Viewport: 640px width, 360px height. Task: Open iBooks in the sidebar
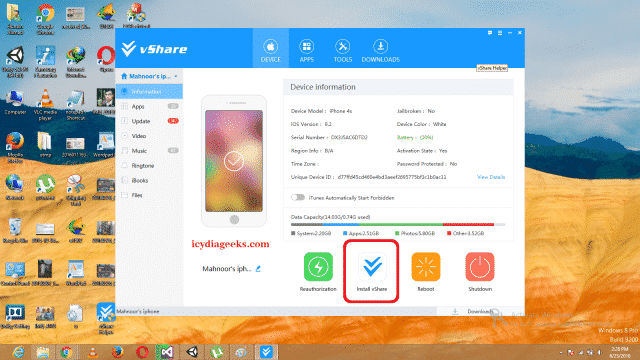coord(149,180)
